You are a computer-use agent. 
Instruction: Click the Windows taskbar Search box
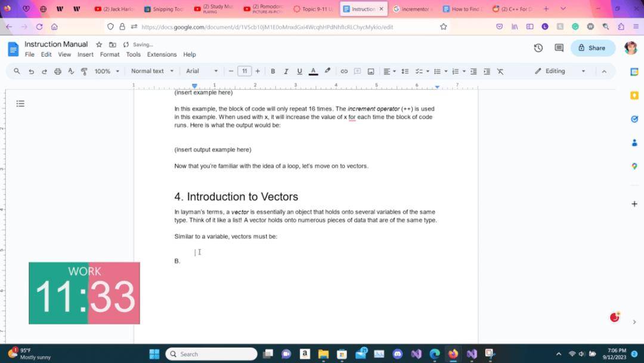pyautogui.click(x=211, y=354)
